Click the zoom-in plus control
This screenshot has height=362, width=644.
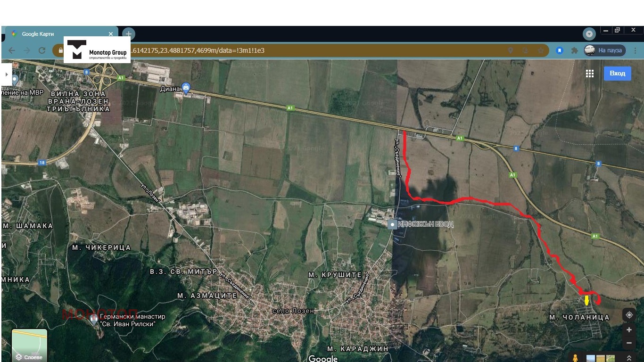pos(629,329)
